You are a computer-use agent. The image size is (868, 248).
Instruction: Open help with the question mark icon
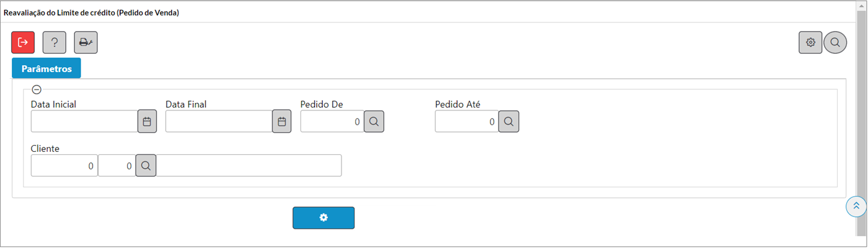[x=54, y=42]
